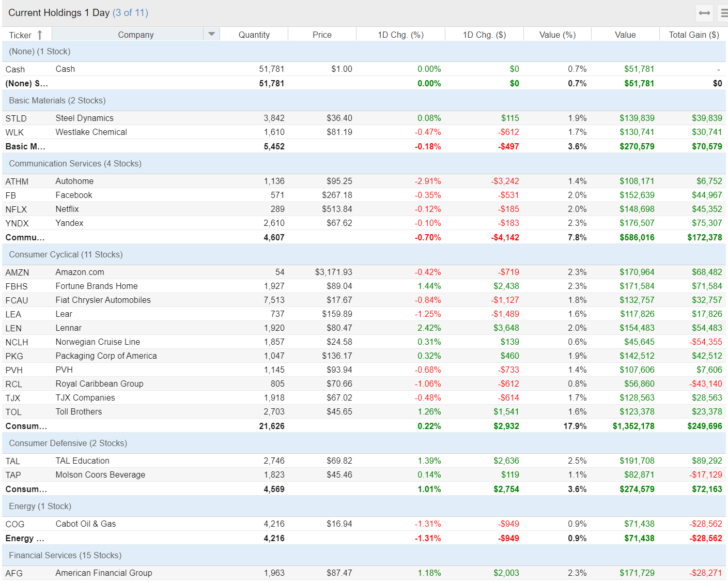Click the company name Westlake Chemical
The image size is (728, 582).
[91, 132]
